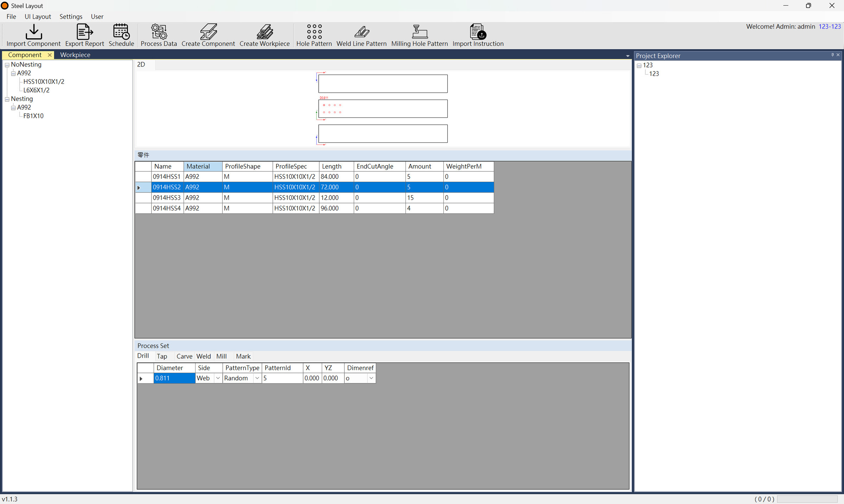Click the Create Component icon
Image resolution: width=844 pixels, height=504 pixels.
click(208, 35)
